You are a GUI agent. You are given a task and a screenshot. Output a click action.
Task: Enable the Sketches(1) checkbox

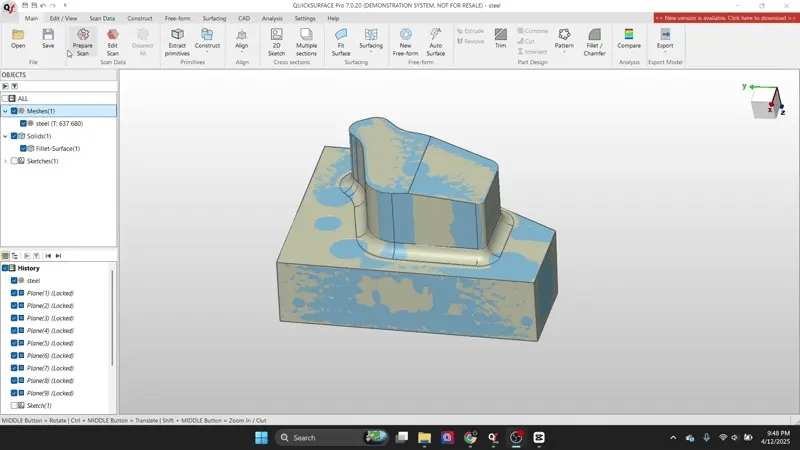(15, 161)
